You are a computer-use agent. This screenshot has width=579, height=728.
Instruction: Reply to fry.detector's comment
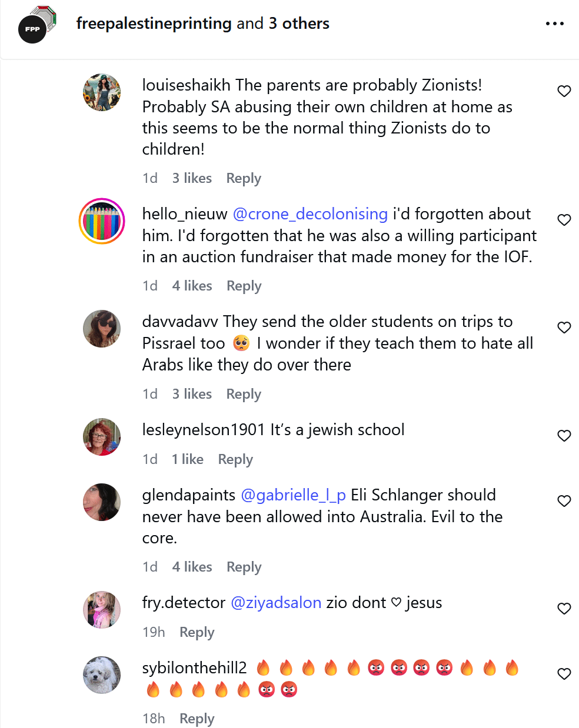(197, 632)
